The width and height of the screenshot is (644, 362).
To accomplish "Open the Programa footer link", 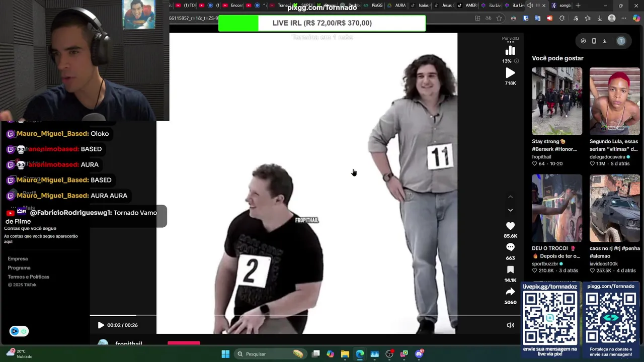I will [19, 268].
